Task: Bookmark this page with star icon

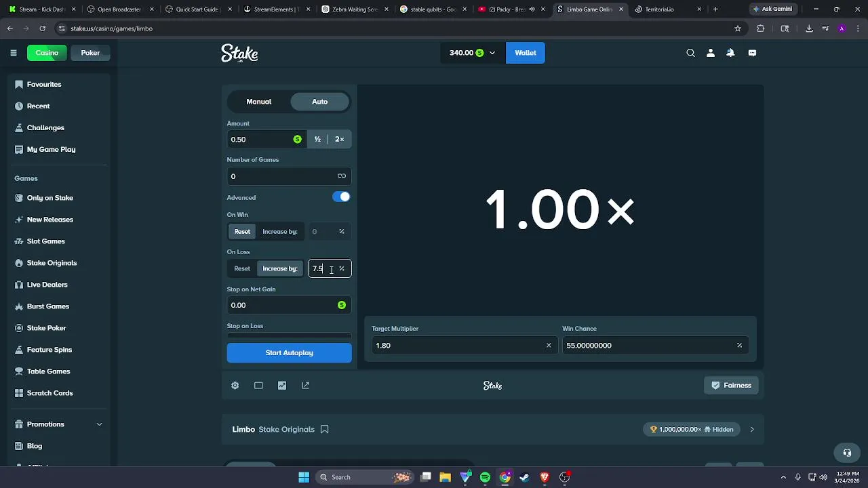Action: coord(738,28)
